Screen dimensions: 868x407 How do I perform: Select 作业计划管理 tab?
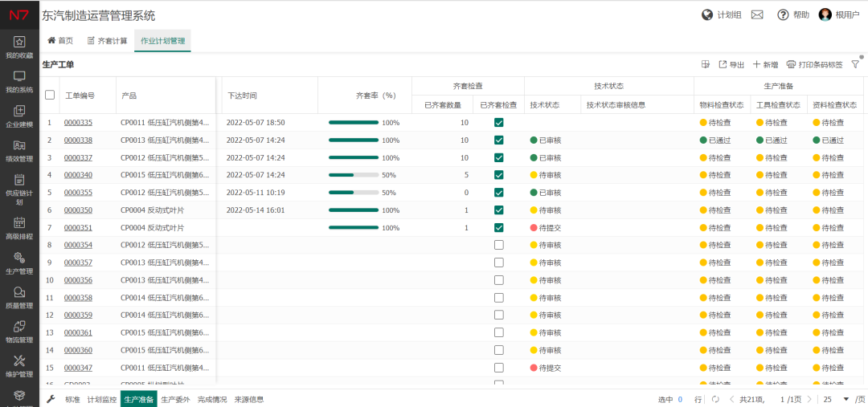point(162,40)
